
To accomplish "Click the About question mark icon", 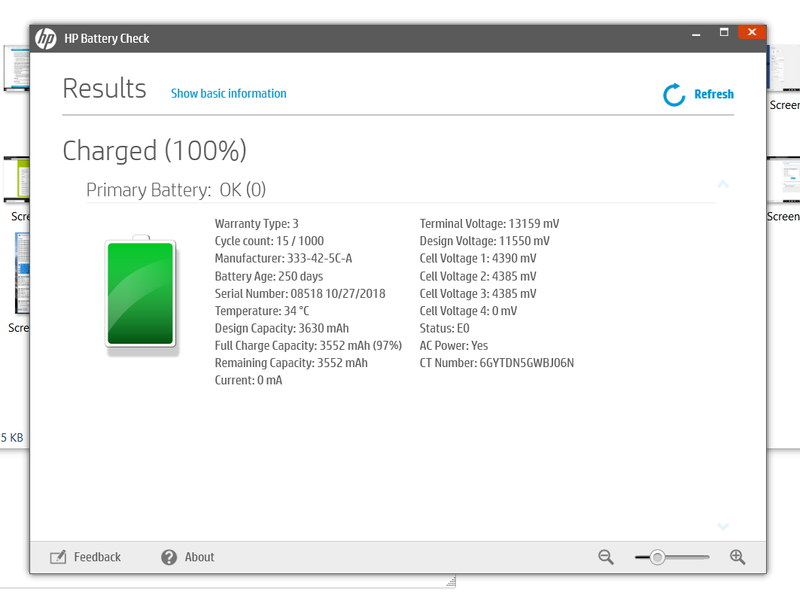I will pyautogui.click(x=169, y=557).
